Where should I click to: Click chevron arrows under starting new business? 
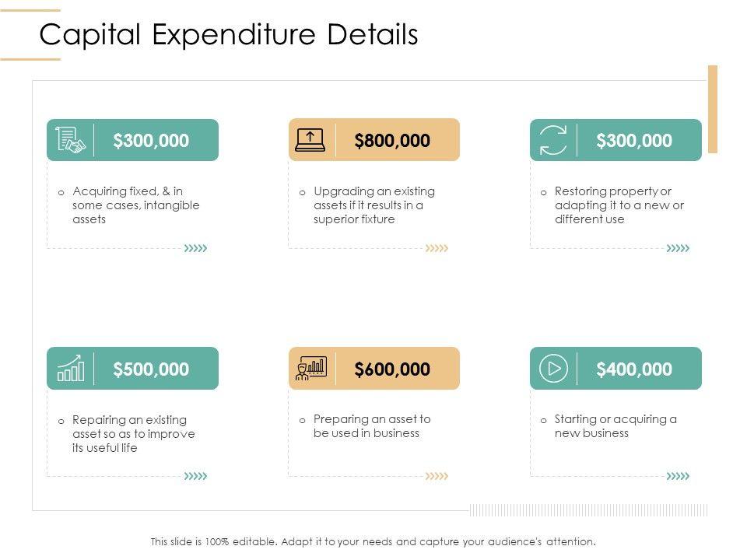click(x=678, y=476)
